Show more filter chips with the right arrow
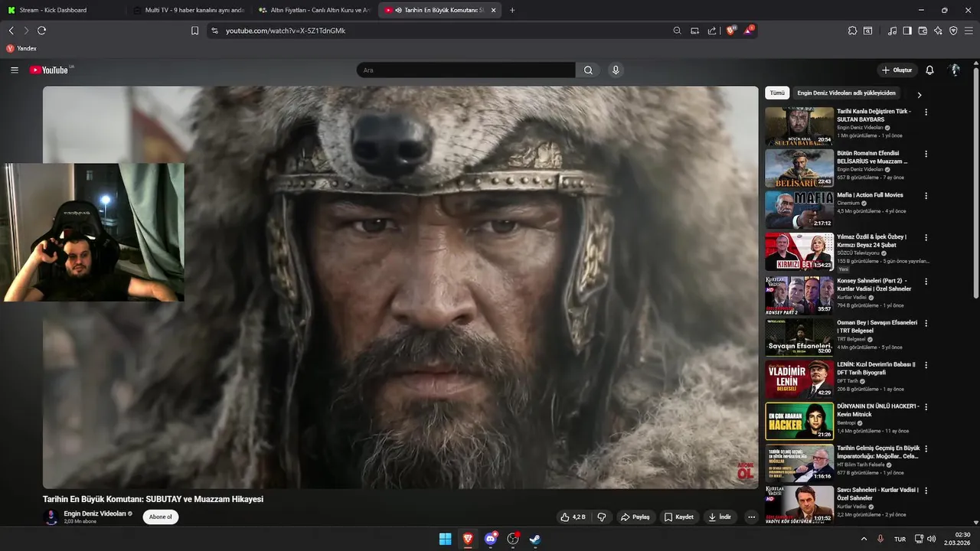This screenshot has width=980, height=551. click(919, 95)
